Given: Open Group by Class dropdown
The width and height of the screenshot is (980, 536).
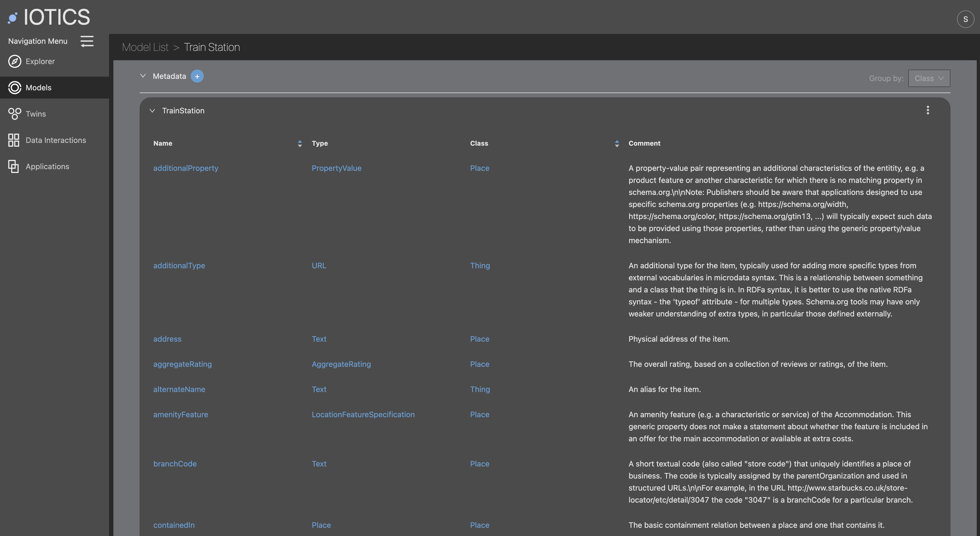Looking at the screenshot, I should click(x=929, y=78).
